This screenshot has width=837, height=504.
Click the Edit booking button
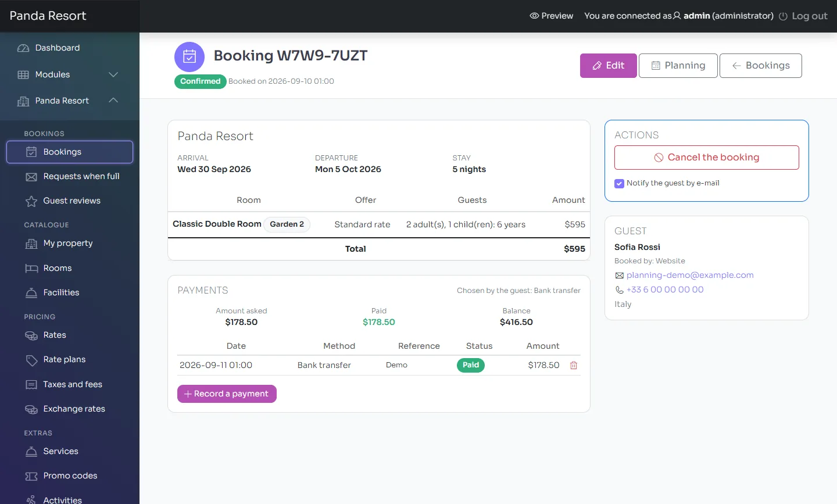tap(609, 66)
